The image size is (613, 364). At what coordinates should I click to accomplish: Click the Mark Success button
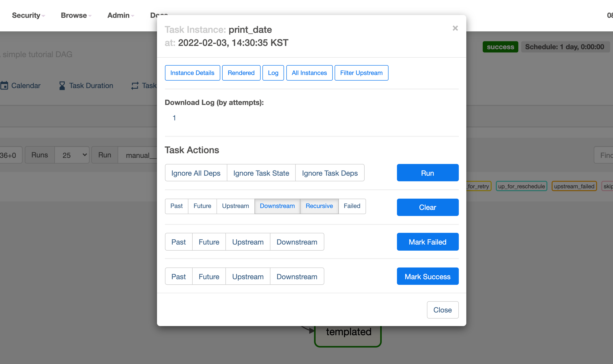(x=428, y=276)
